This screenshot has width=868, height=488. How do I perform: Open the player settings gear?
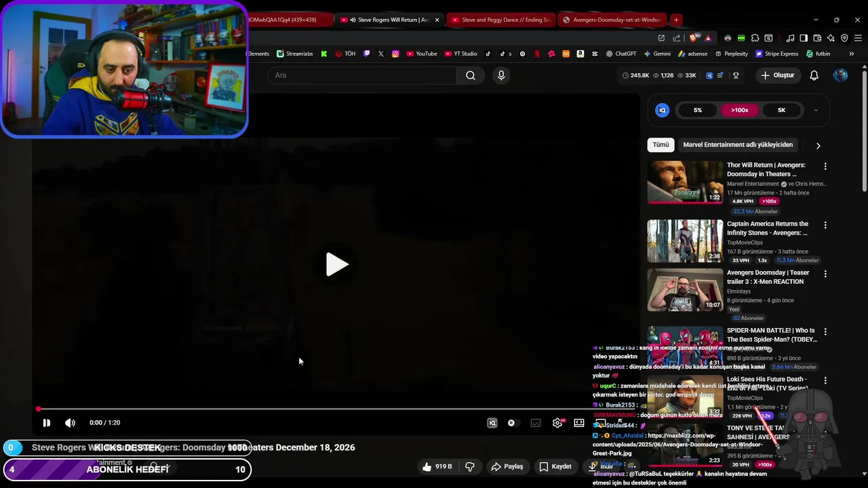point(557,423)
